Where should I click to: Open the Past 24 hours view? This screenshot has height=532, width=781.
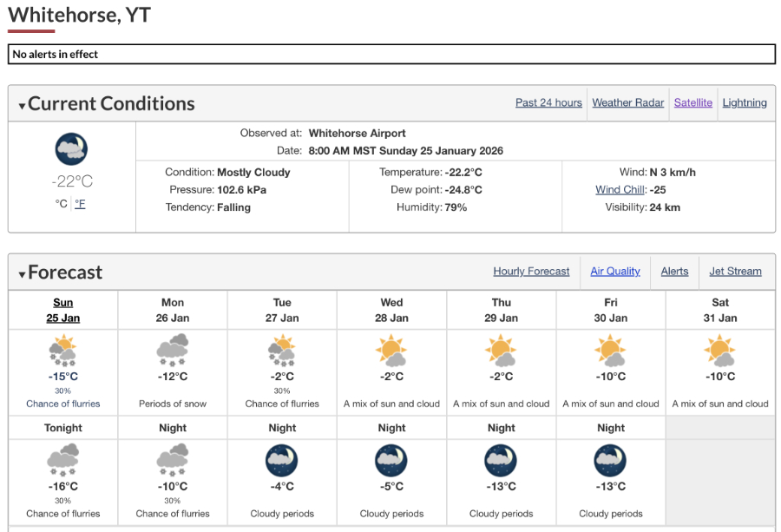tap(548, 102)
